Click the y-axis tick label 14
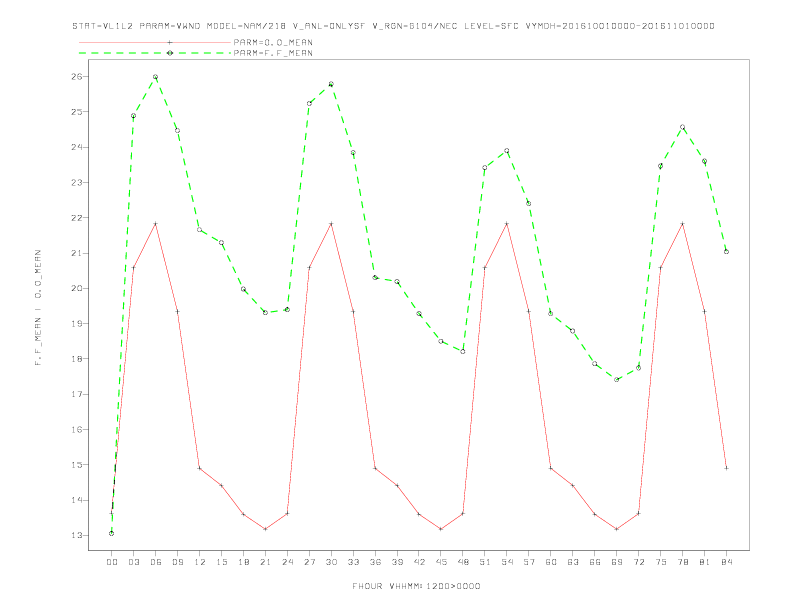792x612 pixels. click(77, 500)
